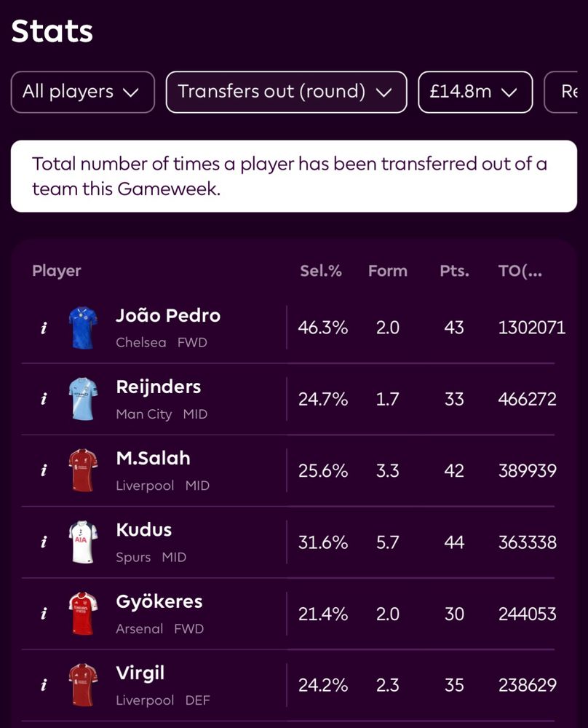588x728 pixels.
Task: Open info icon for João Pedro
Action: tap(44, 328)
